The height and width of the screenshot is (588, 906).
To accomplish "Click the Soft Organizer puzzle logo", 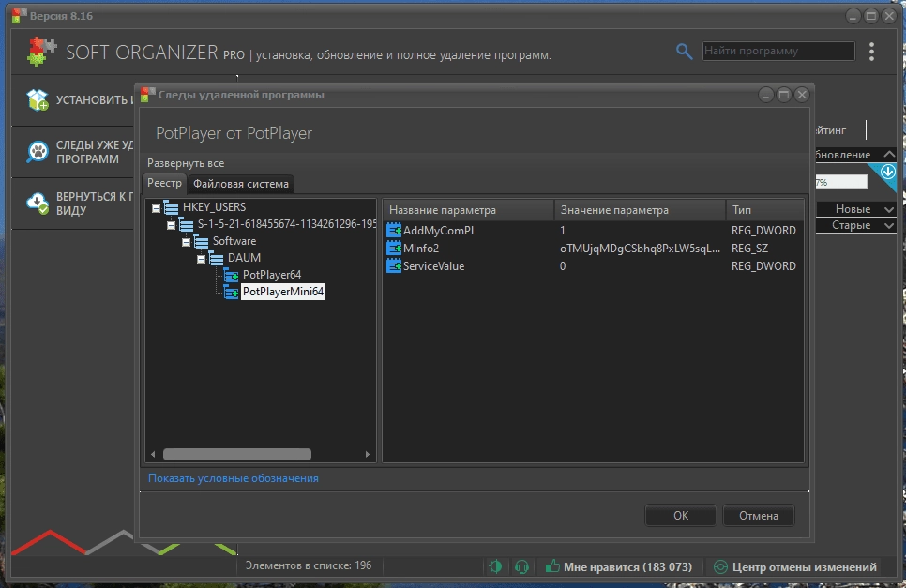I will 41,52.
